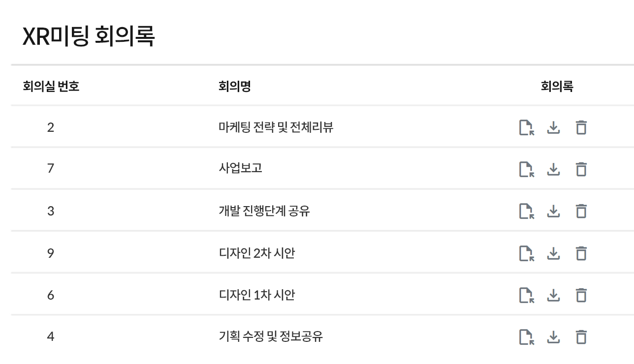Select the 사업보고 meeting name
634x364 pixels.
[240, 168]
